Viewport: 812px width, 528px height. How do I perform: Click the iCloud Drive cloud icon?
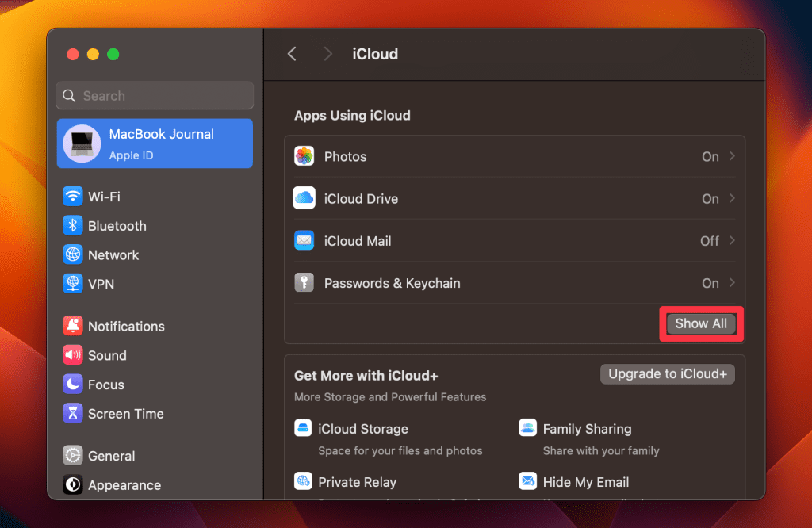pyautogui.click(x=304, y=198)
